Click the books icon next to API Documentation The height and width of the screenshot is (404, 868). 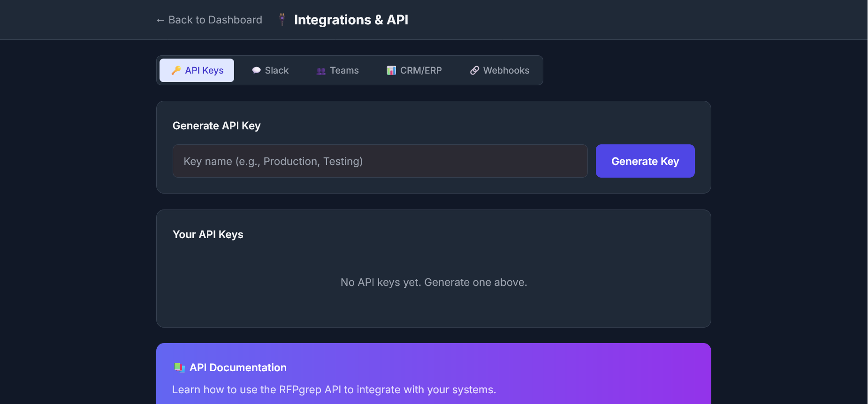[179, 367]
